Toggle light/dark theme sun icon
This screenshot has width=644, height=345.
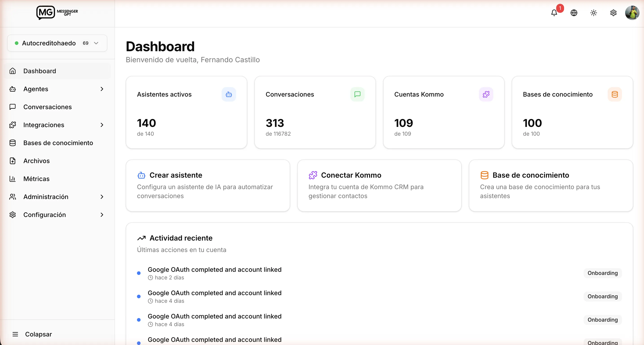coord(593,13)
